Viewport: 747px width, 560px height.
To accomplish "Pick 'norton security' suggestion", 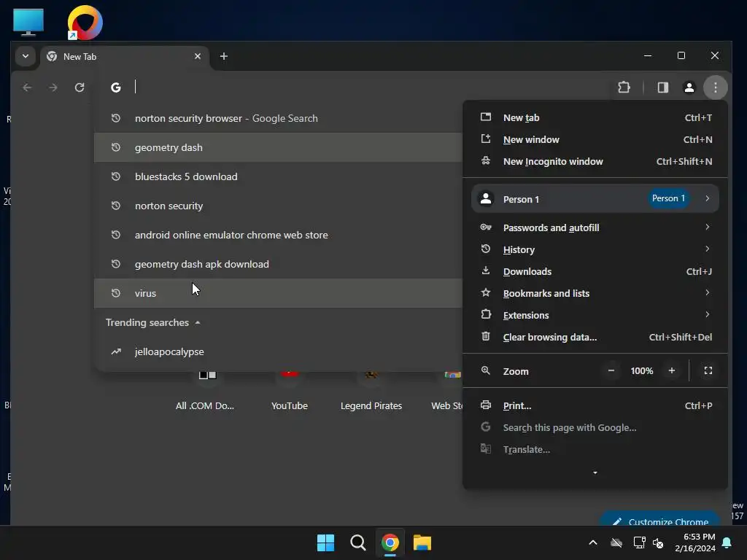I will pos(278,206).
